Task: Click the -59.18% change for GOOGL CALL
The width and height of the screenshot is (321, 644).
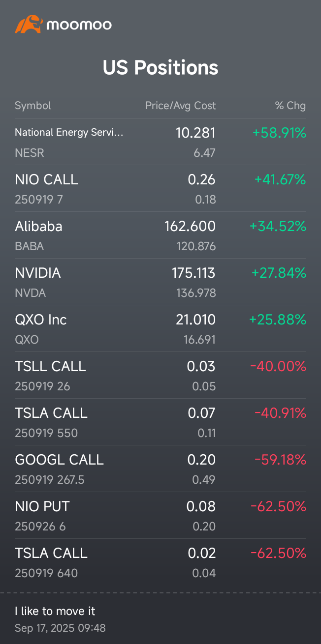Action: click(x=280, y=460)
